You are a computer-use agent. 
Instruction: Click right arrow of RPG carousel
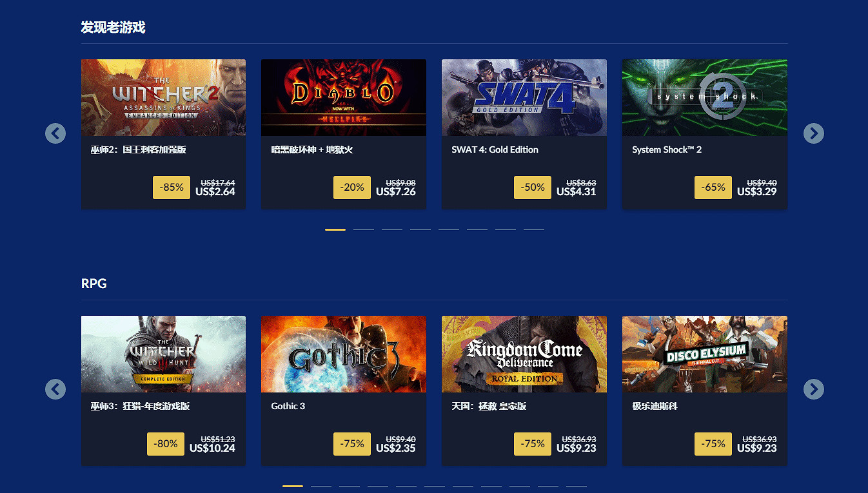tap(814, 389)
